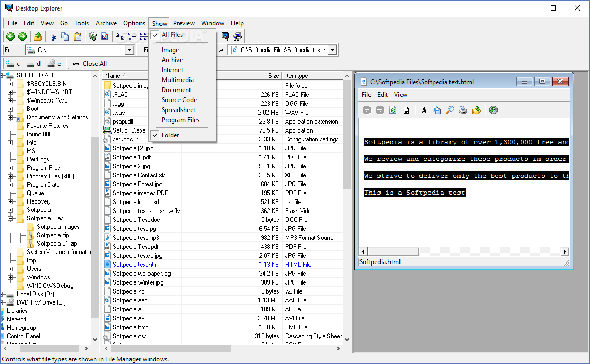Click the Properties checkmark icon
590x364 pixels.
(105, 36)
